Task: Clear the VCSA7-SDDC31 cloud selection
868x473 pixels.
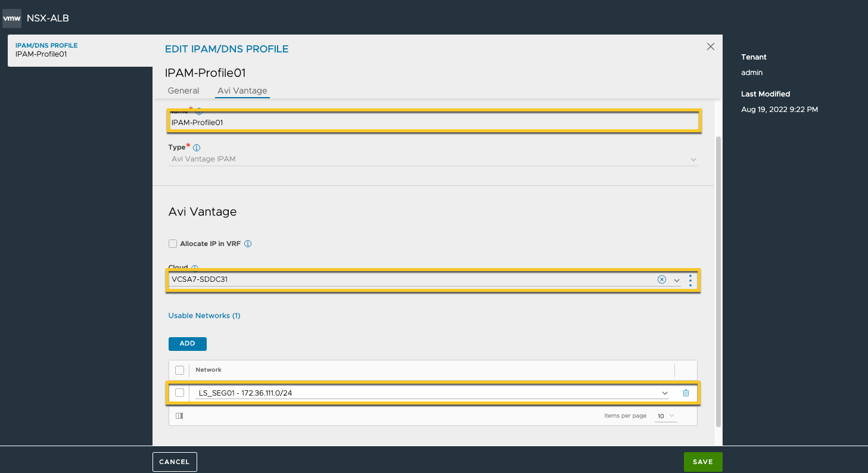Action: coord(661,279)
